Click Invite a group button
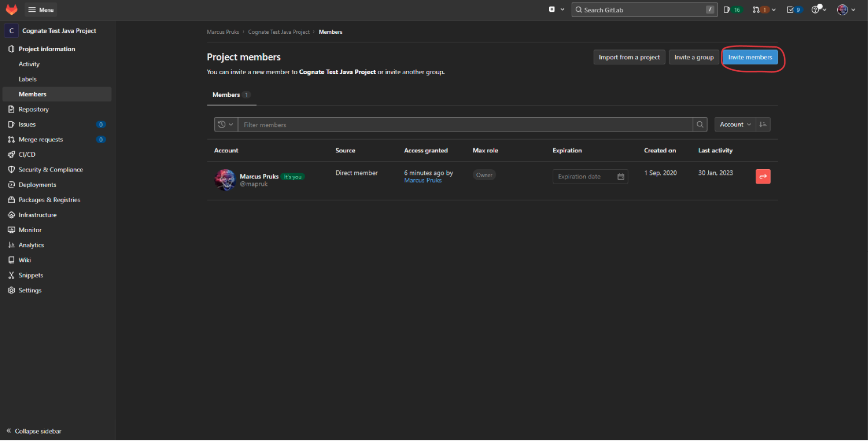 (694, 57)
